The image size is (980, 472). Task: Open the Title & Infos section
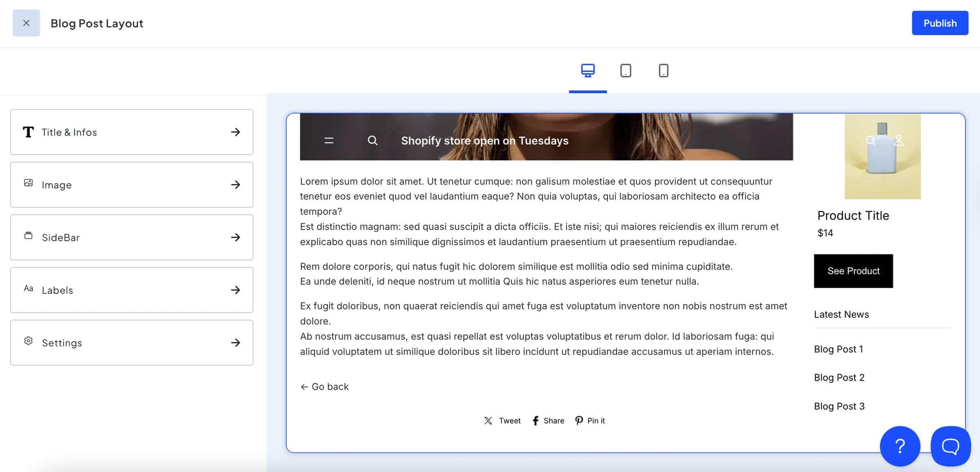tap(131, 132)
